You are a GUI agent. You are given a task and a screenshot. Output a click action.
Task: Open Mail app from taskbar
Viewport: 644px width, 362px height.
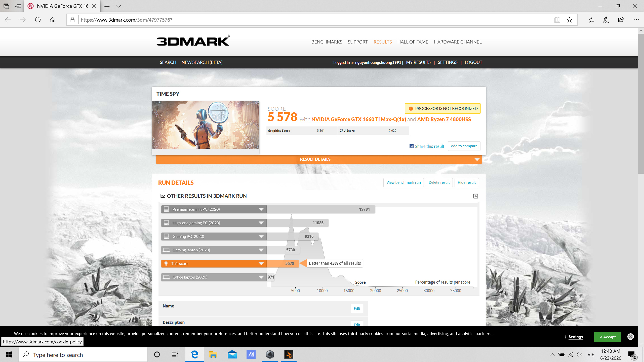(232, 355)
